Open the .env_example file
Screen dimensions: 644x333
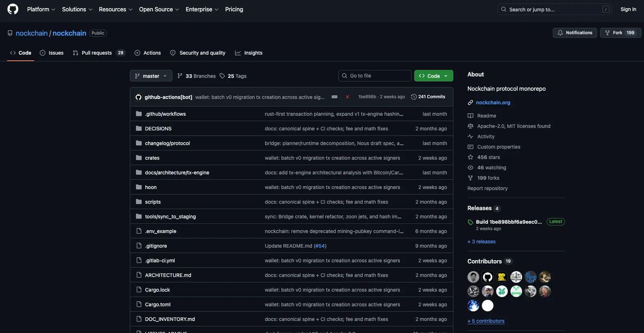point(161,231)
